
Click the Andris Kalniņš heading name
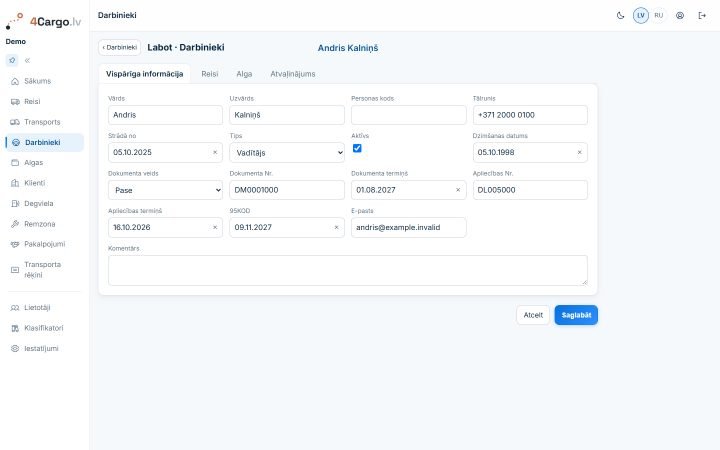click(x=348, y=48)
